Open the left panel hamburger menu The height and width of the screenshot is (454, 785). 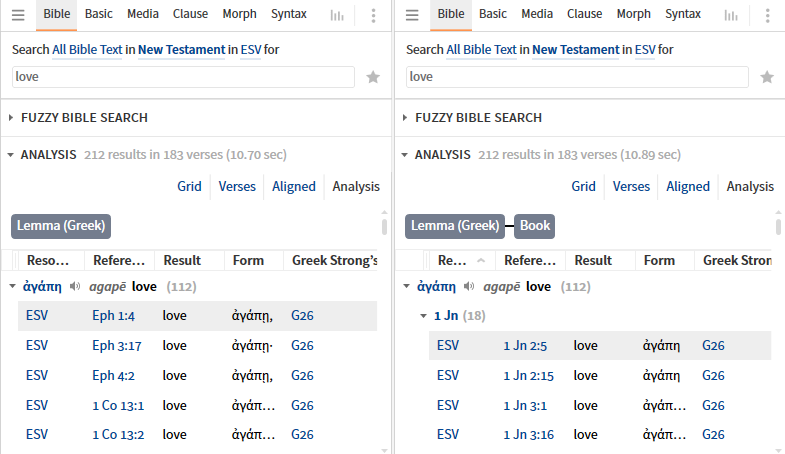[18, 15]
